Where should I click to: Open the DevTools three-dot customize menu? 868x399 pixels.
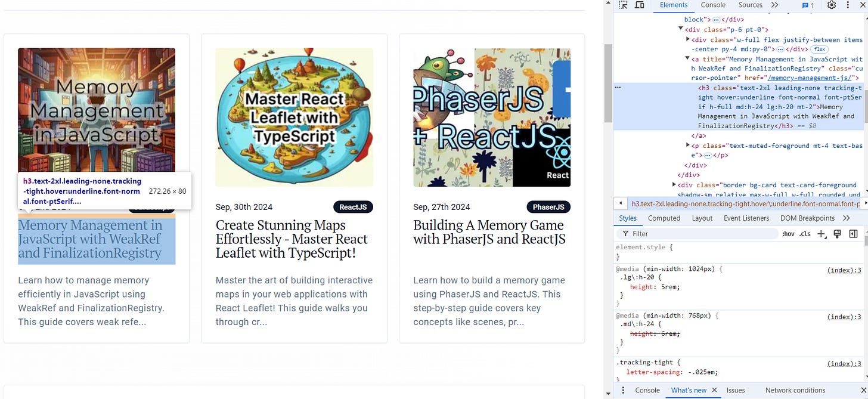tap(848, 5)
